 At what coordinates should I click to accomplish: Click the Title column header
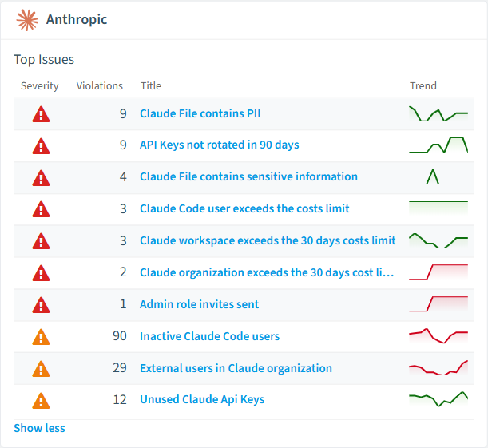151,86
